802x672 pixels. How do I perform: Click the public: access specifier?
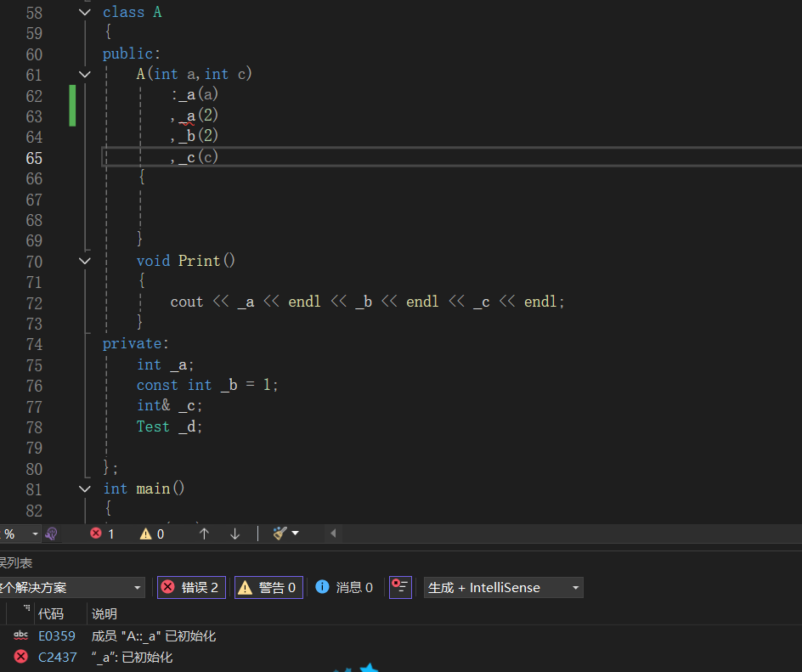coord(132,54)
